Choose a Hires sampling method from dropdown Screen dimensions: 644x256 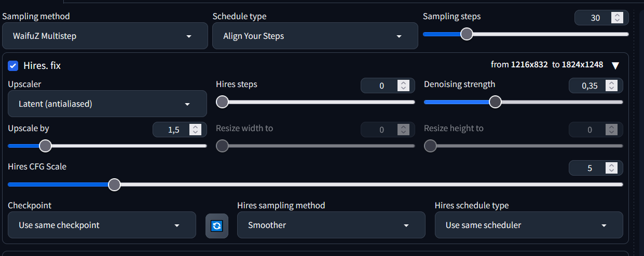331,225
